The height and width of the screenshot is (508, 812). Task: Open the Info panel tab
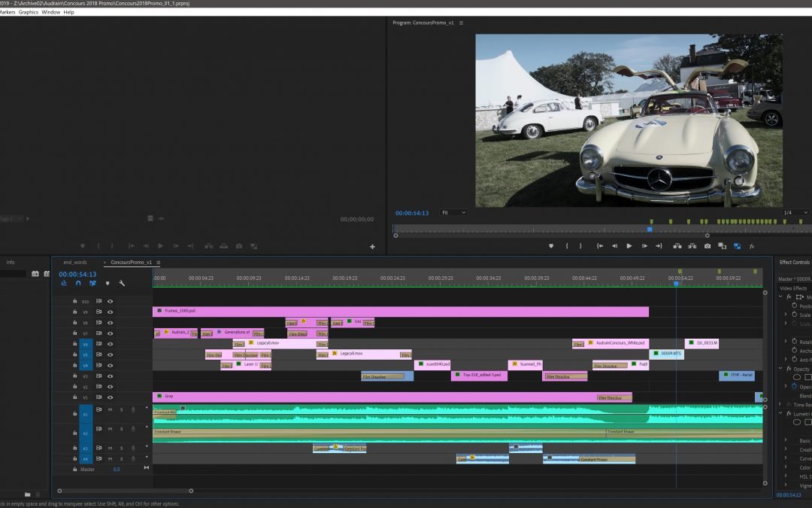pyautogui.click(x=11, y=263)
